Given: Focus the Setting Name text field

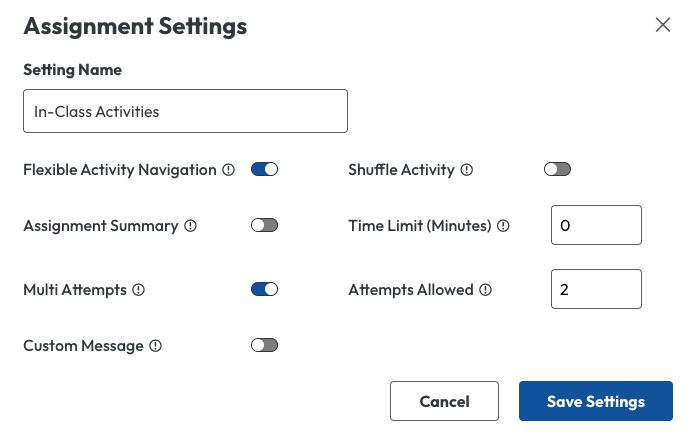Looking at the screenshot, I should click(185, 111).
